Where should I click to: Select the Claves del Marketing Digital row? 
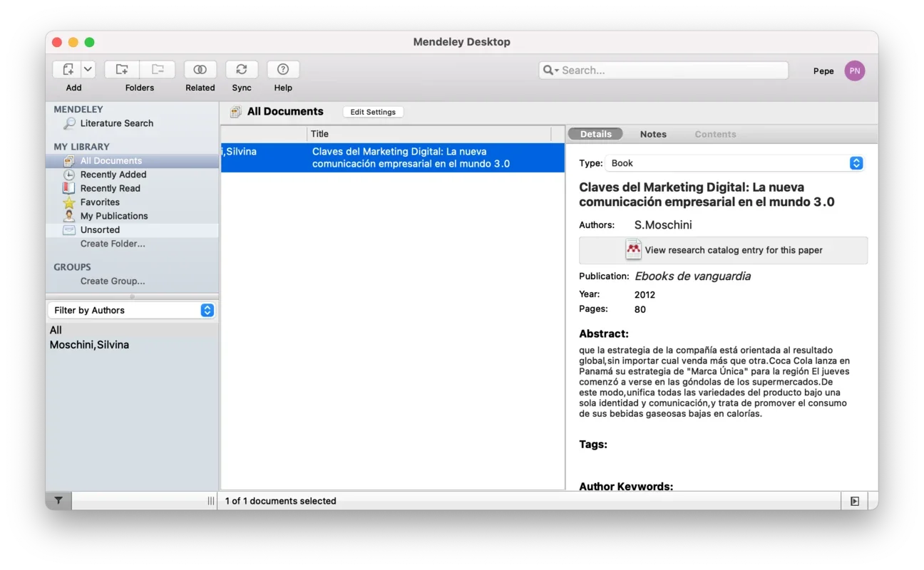(x=393, y=157)
